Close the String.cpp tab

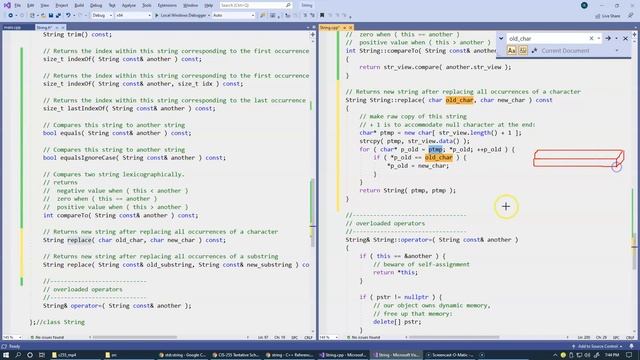click(x=350, y=27)
